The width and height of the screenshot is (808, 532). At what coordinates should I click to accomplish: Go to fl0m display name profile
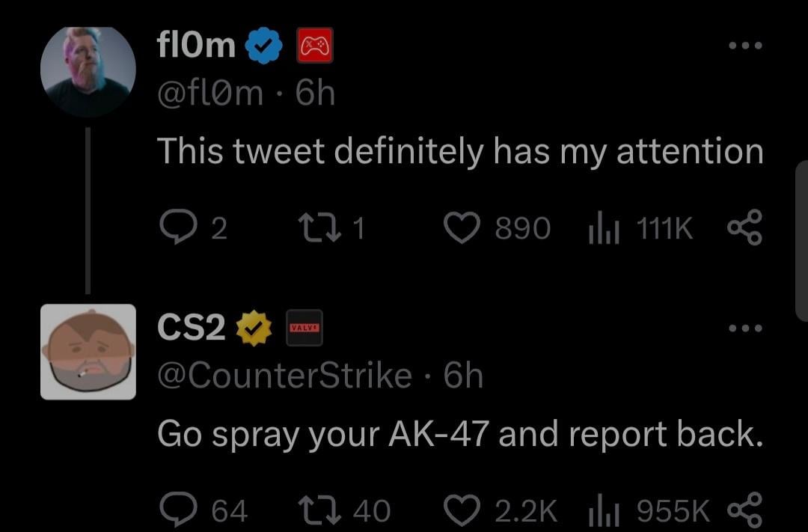point(196,47)
